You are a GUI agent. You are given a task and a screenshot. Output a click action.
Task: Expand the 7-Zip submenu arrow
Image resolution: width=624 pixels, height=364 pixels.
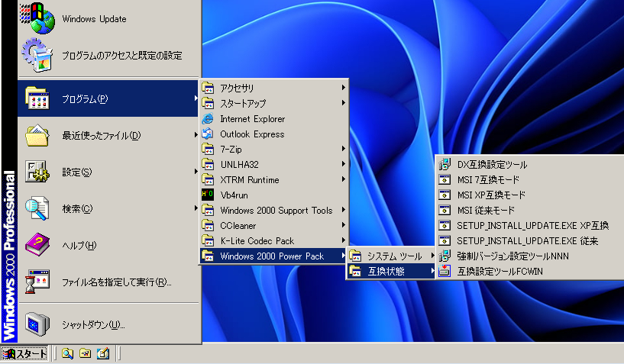click(x=343, y=148)
